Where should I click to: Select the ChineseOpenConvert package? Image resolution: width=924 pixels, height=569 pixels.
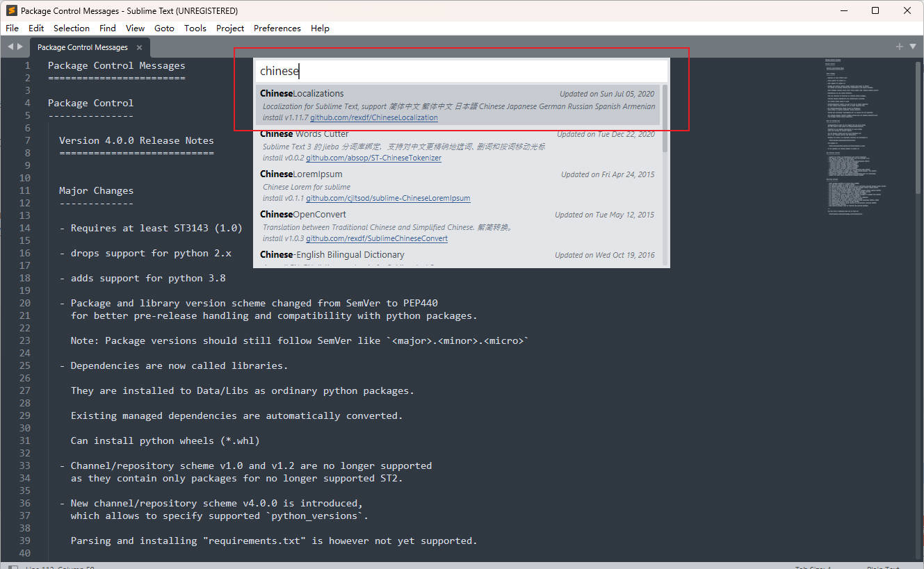tap(457, 226)
